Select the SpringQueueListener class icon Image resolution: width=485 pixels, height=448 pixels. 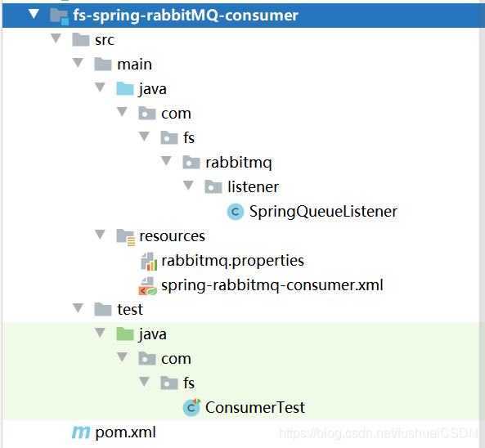tap(236, 212)
